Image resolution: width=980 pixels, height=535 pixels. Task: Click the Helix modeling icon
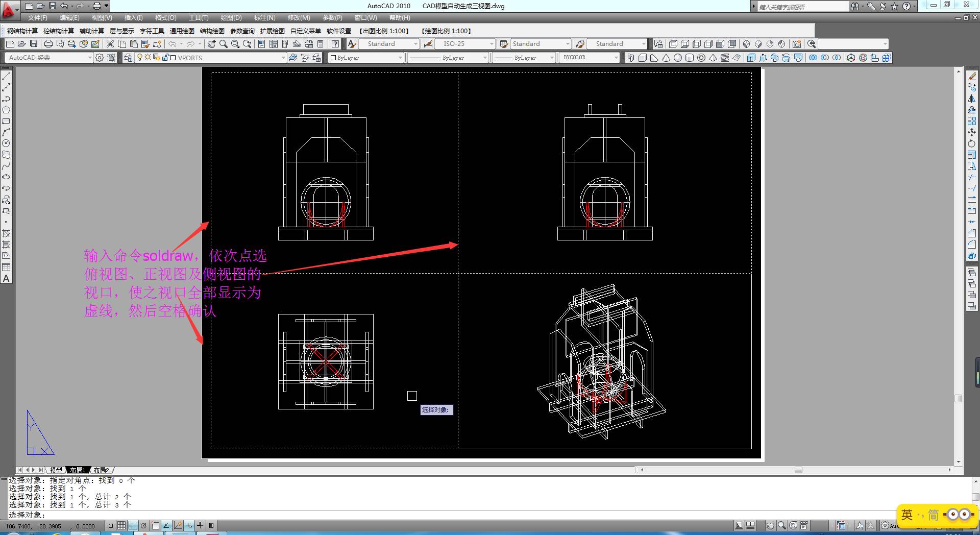coord(725,58)
